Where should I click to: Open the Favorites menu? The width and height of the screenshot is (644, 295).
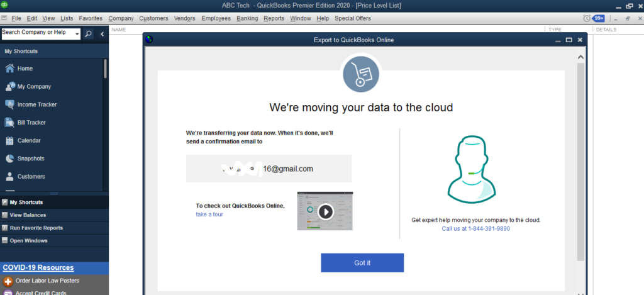(x=91, y=18)
